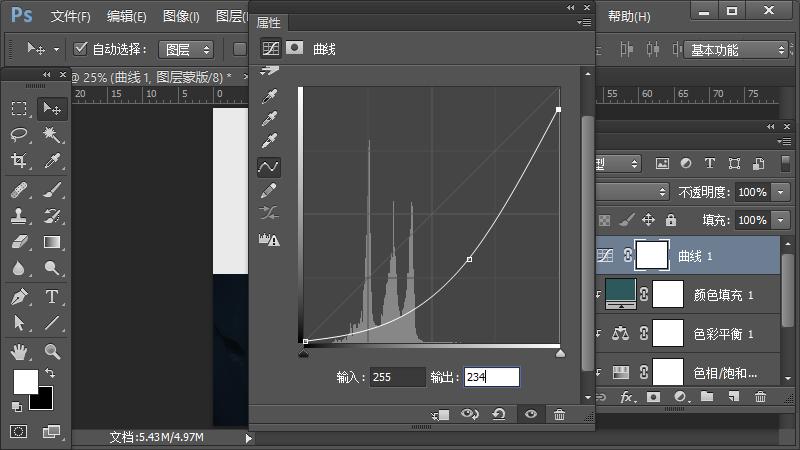Open the 基本功能 workspace dropdown

737,49
